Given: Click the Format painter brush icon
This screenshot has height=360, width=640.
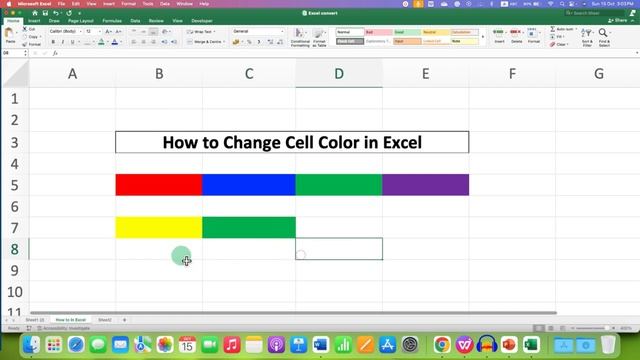Looking at the screenshot, I should pyautogui.click(x=25, y=44).
